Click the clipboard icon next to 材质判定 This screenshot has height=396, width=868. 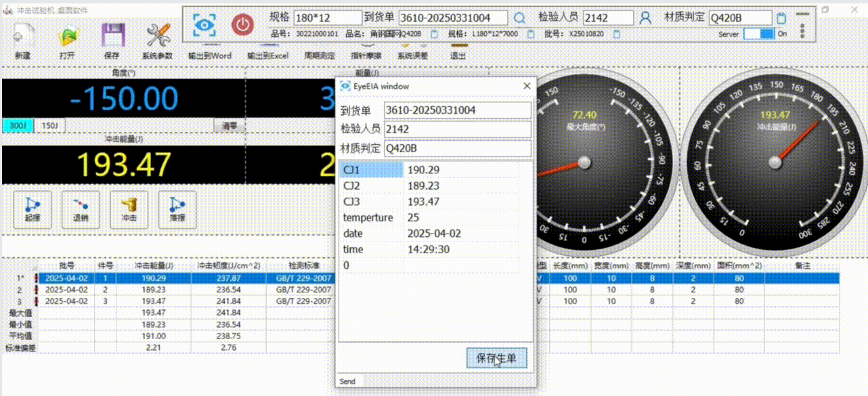(x=781, y=18)
